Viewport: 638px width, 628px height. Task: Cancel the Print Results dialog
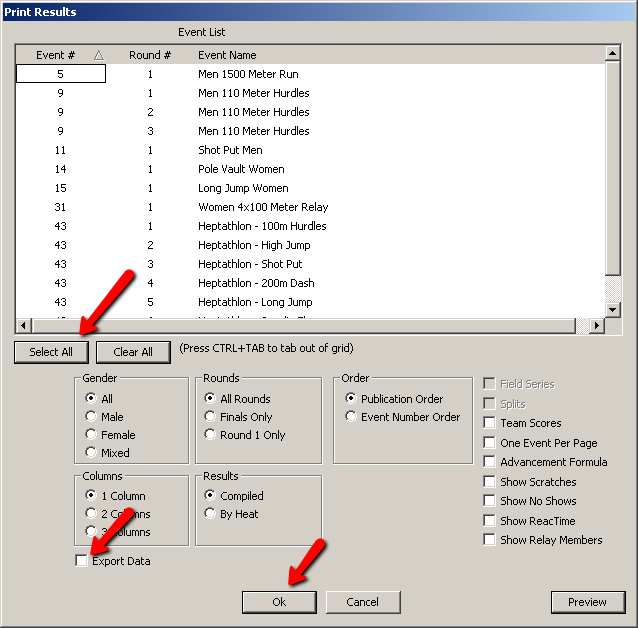point(362,602)
